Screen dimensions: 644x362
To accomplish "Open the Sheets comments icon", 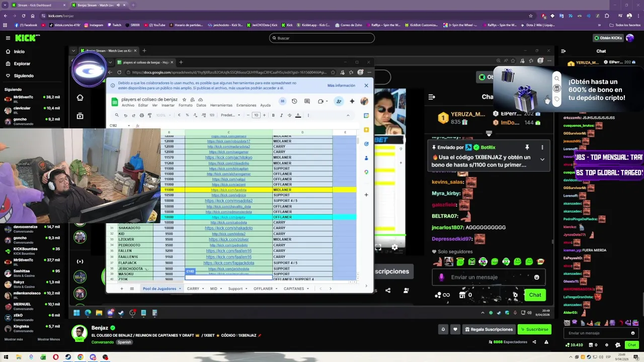I will (x=307, y=101).
